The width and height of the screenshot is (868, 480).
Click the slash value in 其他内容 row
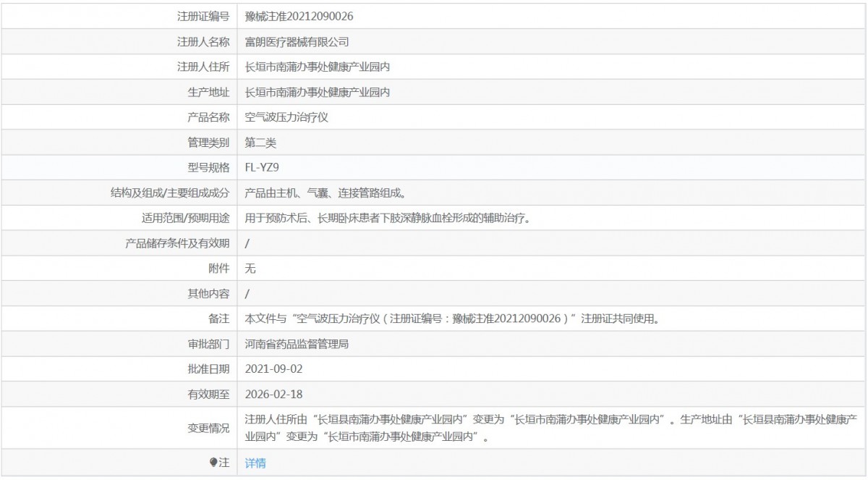point(247,294)
